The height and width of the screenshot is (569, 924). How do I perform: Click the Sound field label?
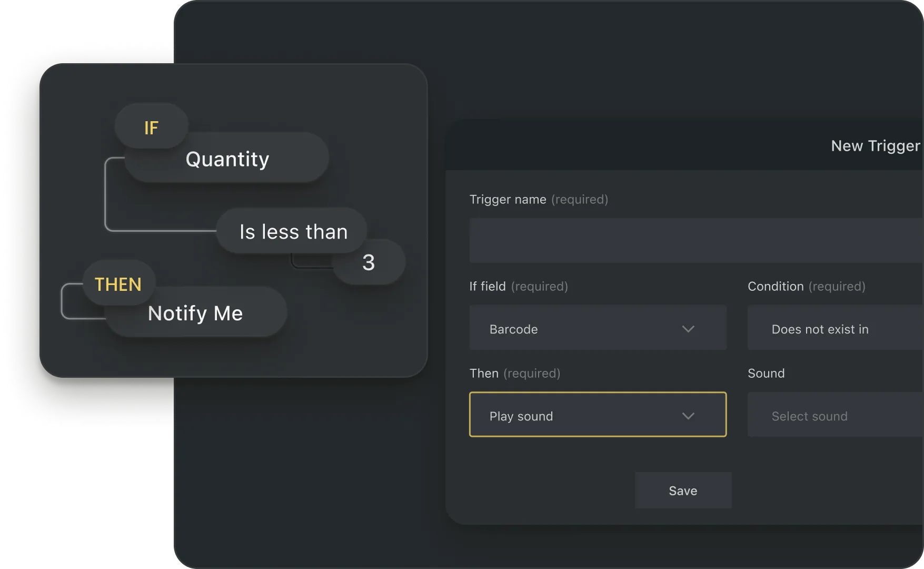tap(766, 374)
